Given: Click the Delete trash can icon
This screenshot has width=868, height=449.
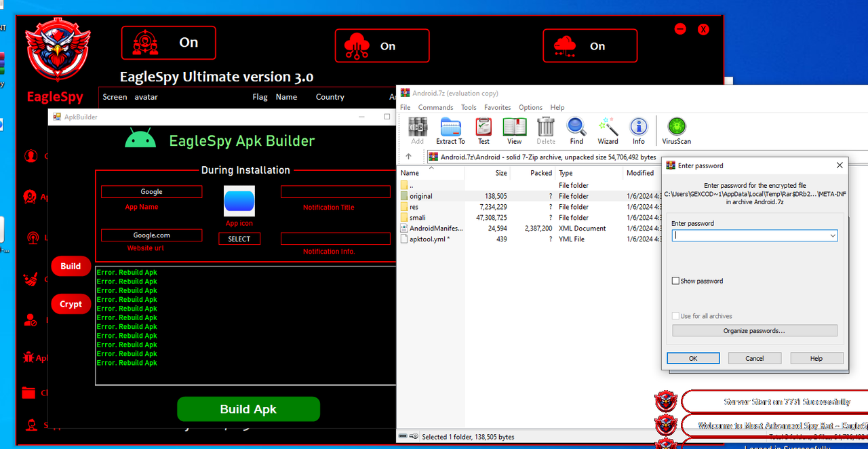Looking at the screenshot, I should click(x=546, y=131).
